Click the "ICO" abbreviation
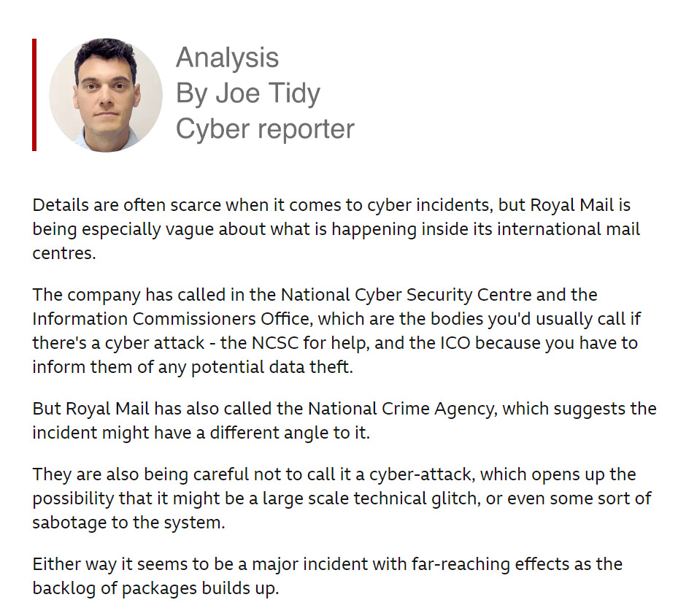697x616 pixels. coord(455,342)
